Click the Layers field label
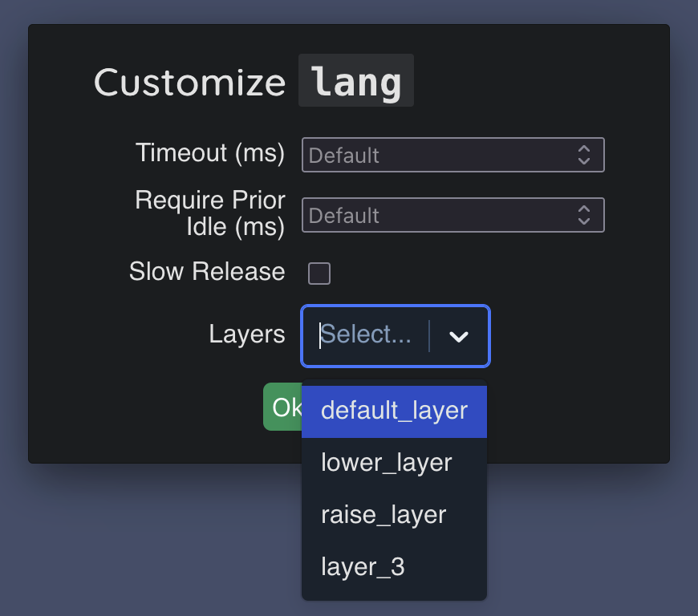 click(247, 334)
